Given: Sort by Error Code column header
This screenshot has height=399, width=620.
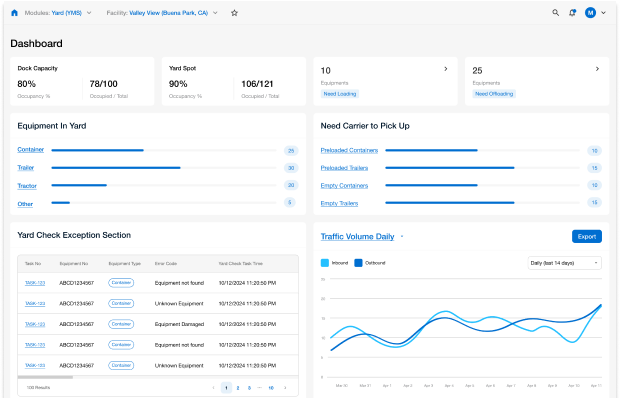Looking at the screenshot, I should (x=166, y=263).
